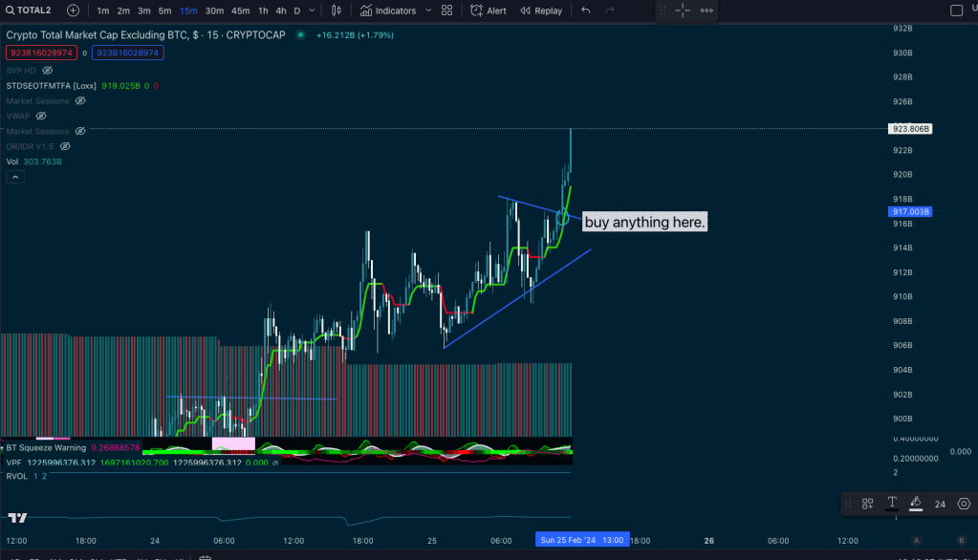Create a new Alert
The image size is (978, 560).
pos(489,11)
